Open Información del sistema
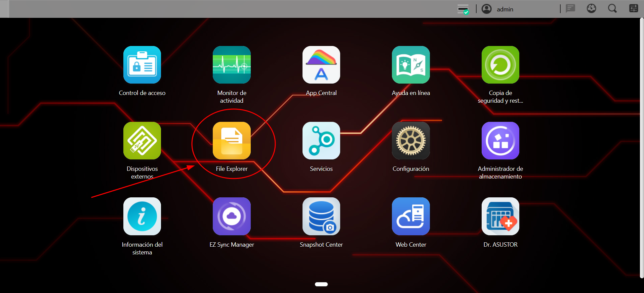 point(142,216)
